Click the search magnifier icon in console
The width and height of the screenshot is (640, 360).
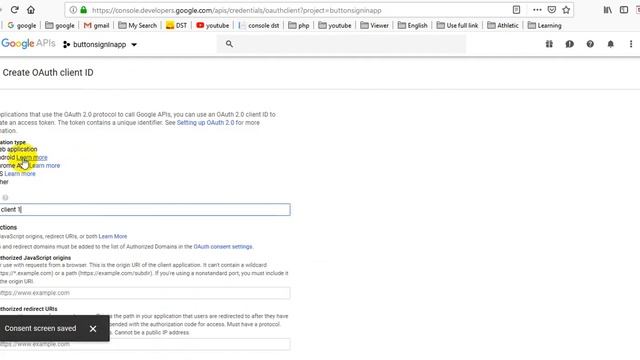click(229, 44)
